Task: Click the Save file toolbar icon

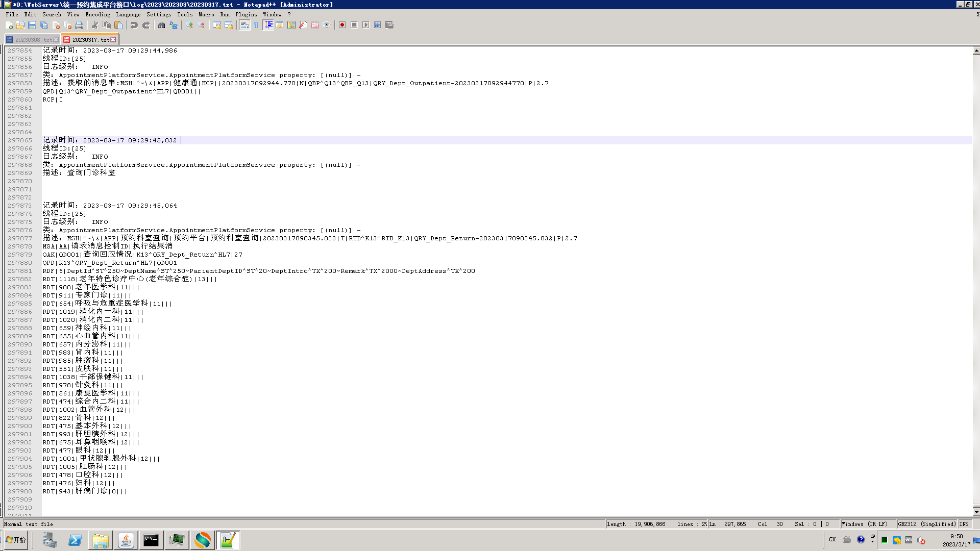Action: coord(32,25)
